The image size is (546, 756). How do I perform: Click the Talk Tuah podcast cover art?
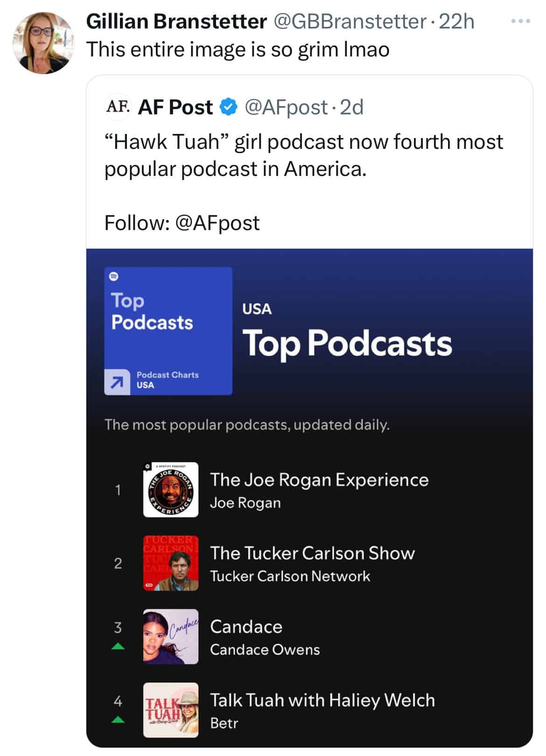pyautogui.click(x=171, y=710)
